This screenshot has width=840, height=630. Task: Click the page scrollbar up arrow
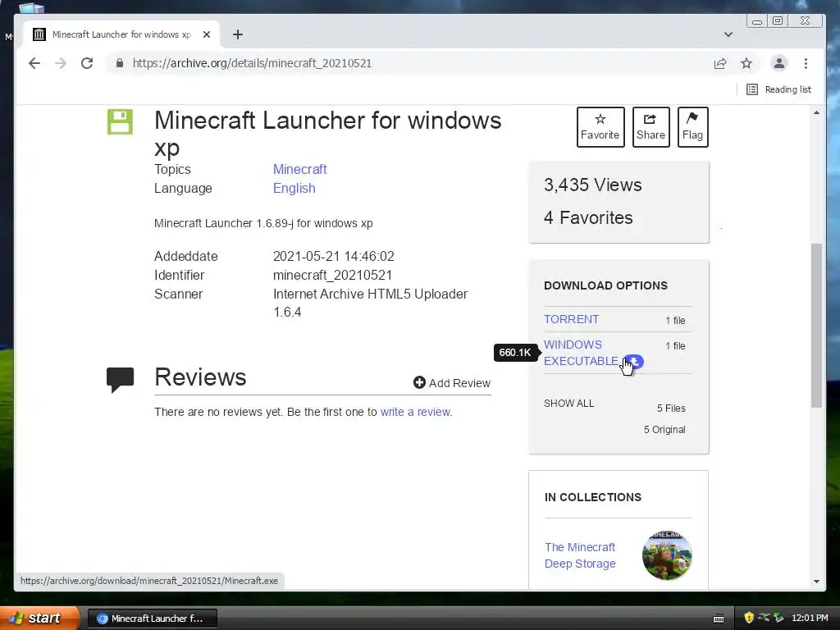coord(816,112)
